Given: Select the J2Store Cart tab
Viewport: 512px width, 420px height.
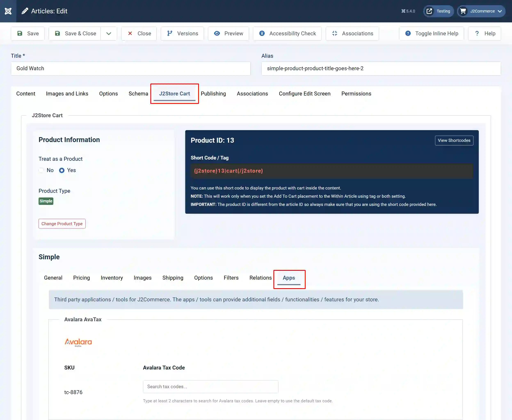Looking at the screenshot, I should point(174,94).
